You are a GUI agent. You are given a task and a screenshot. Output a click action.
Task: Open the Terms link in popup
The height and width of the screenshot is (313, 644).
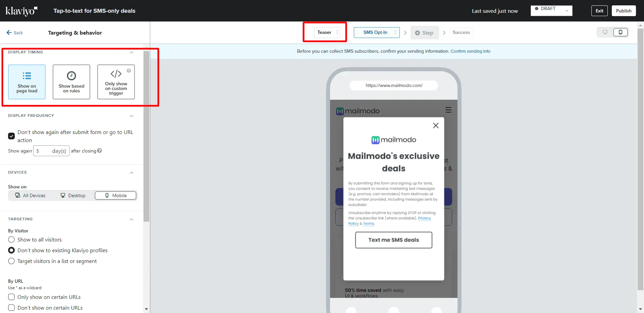click(369, 224)
